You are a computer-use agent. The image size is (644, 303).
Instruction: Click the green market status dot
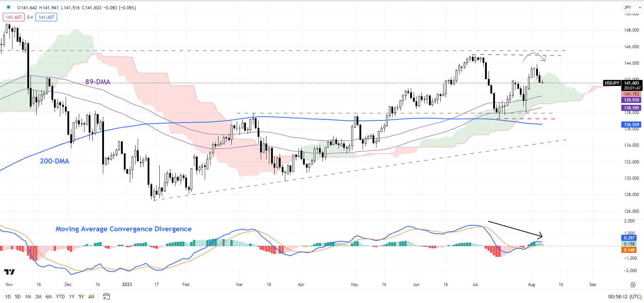9,7
